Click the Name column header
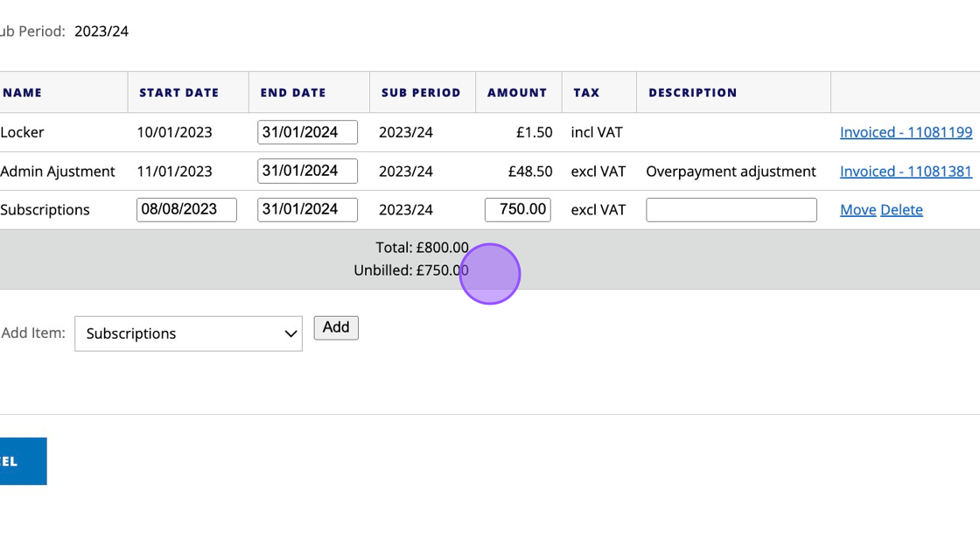This screenshot has width=980, height=547. [x=22, y=93]
